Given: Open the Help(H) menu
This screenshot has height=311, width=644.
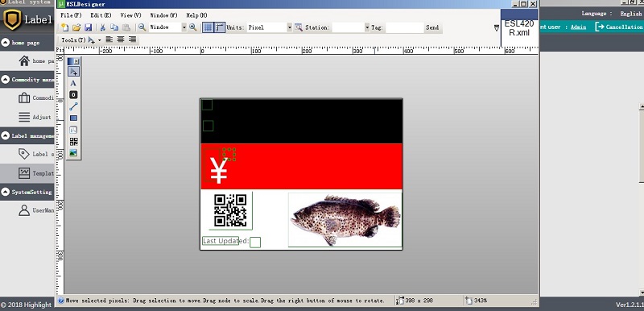Looking at the screenshot, I should (x=196, y=15).
